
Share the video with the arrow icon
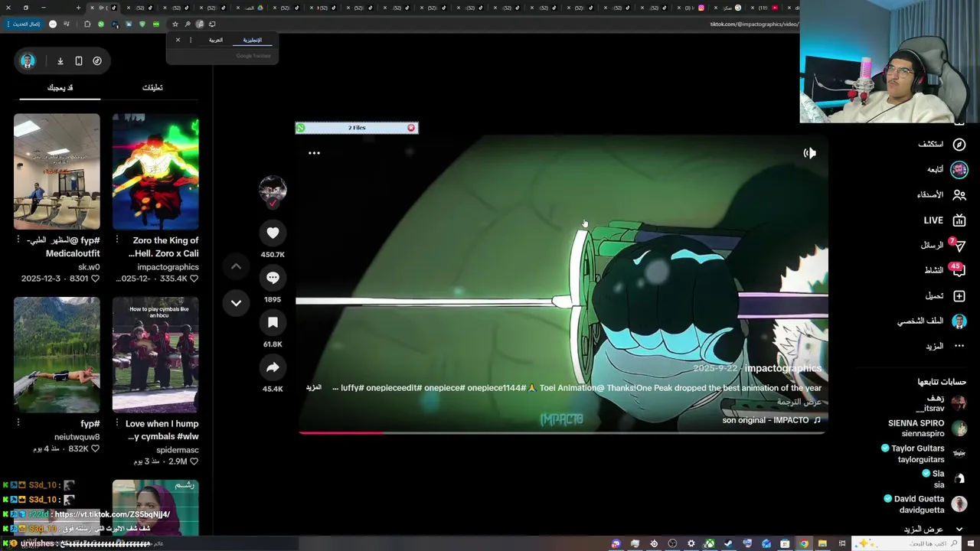pyautogui.click(x=273, y=367)
